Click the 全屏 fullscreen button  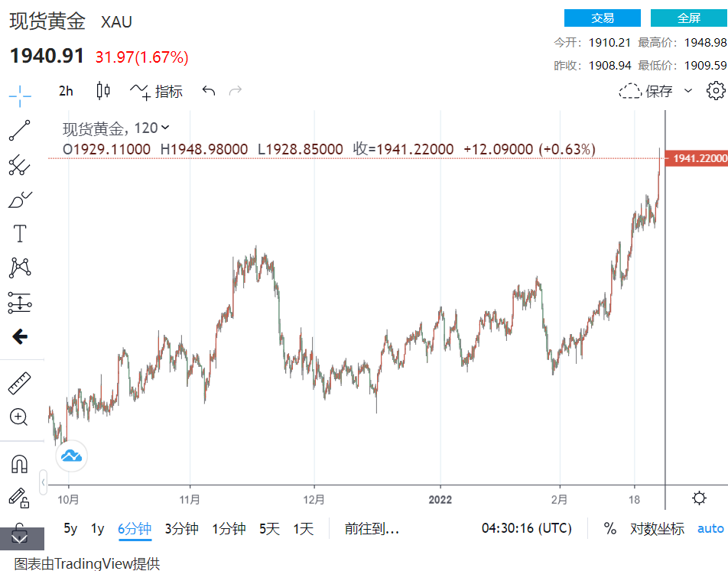688,18
